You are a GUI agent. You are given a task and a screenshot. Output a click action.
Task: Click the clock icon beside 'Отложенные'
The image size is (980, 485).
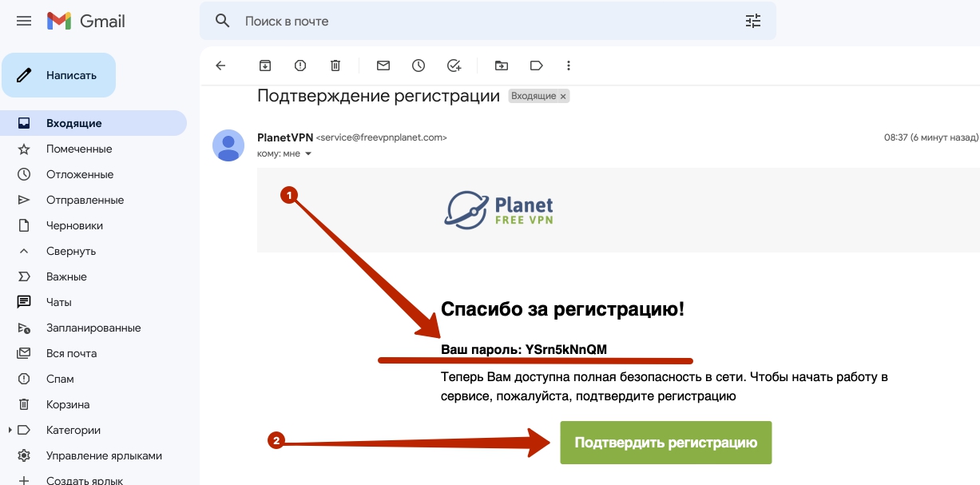[x=24, y=174]
